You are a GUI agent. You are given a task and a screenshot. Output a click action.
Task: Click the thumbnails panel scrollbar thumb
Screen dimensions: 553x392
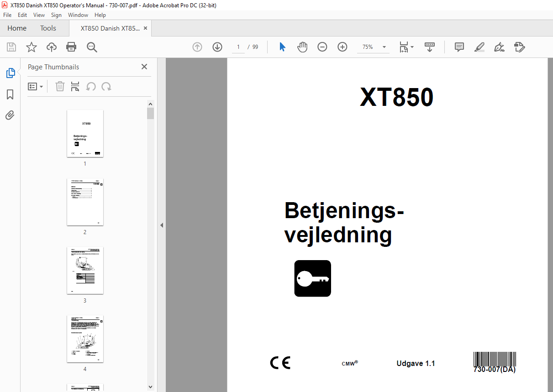[151, 113]
